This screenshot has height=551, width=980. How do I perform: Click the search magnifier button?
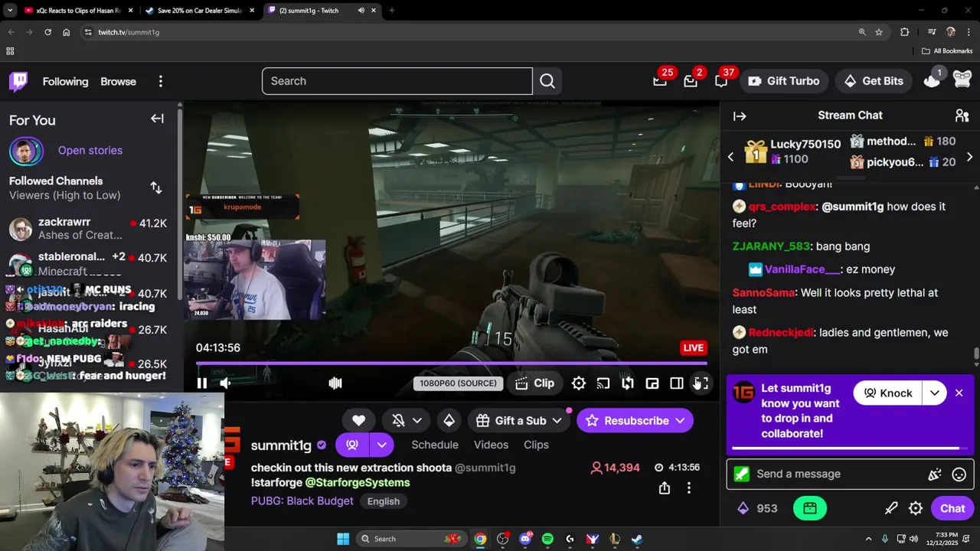point(547,81)
